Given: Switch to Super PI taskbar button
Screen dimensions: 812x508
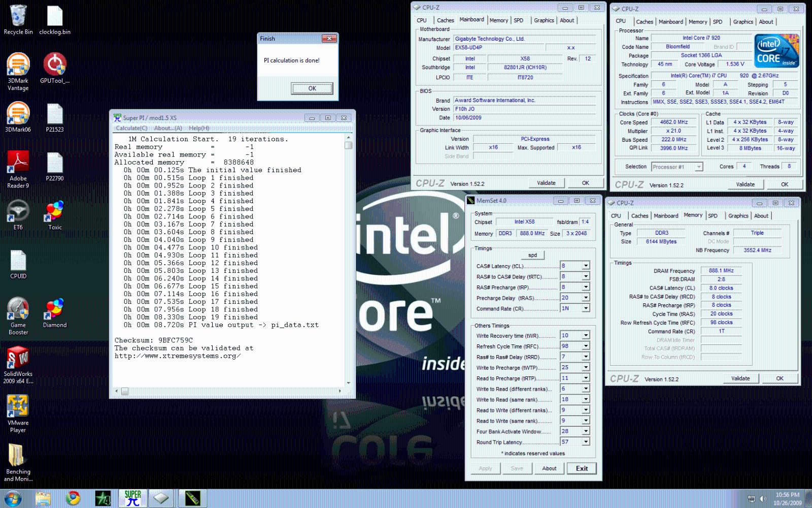Looking at the screenshot, I should pos(133,498).
